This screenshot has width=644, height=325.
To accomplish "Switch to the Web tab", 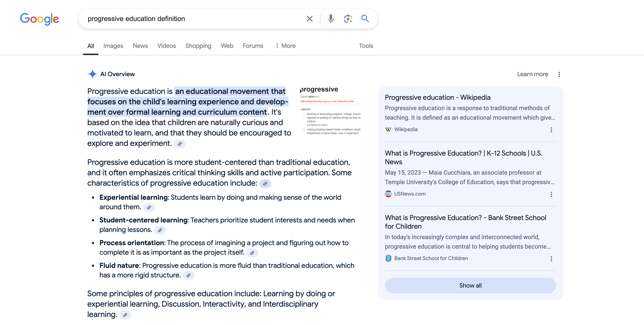I will click(227, 46).
